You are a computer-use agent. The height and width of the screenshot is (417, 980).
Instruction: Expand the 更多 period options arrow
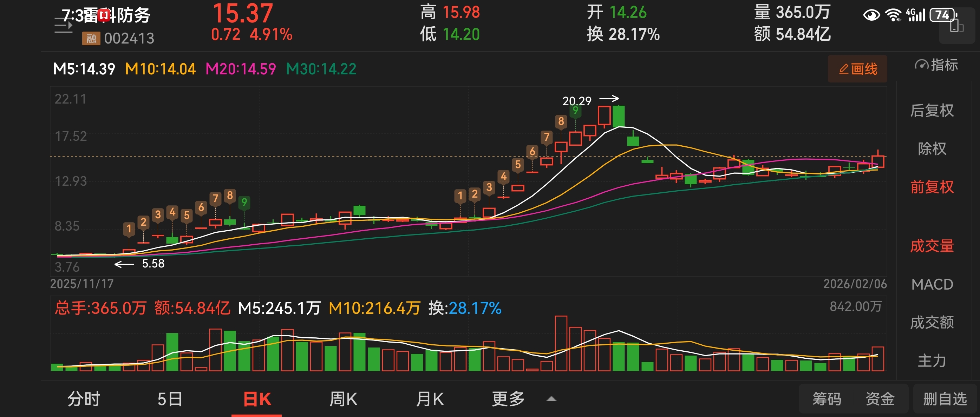pos(551,399)
